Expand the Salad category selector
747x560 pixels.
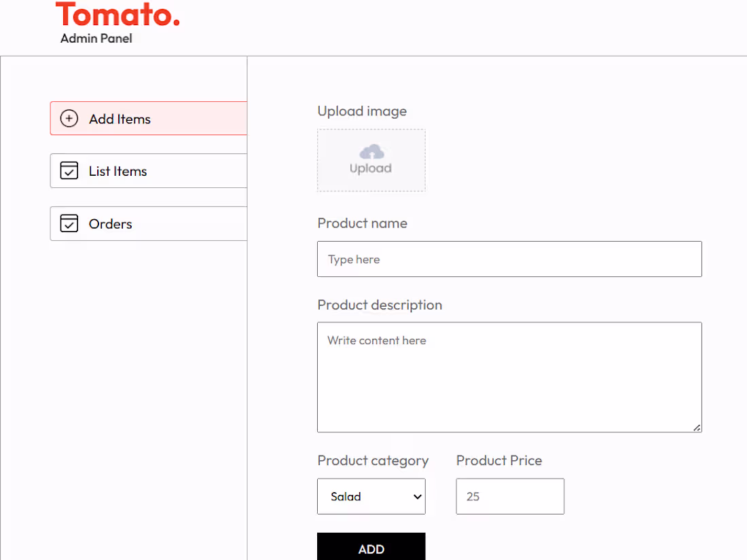coord(371,496)
